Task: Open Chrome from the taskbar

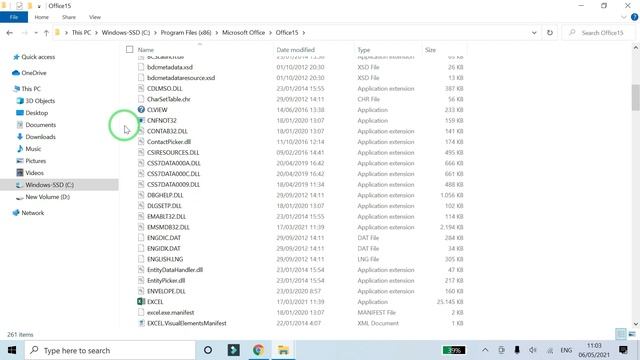Action: tap(258, 350)
